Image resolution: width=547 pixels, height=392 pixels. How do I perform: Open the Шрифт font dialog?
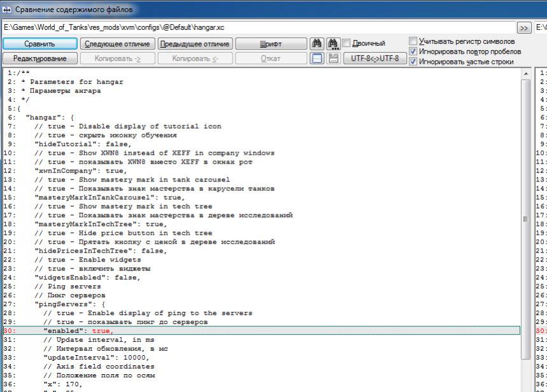pos(271,44)
